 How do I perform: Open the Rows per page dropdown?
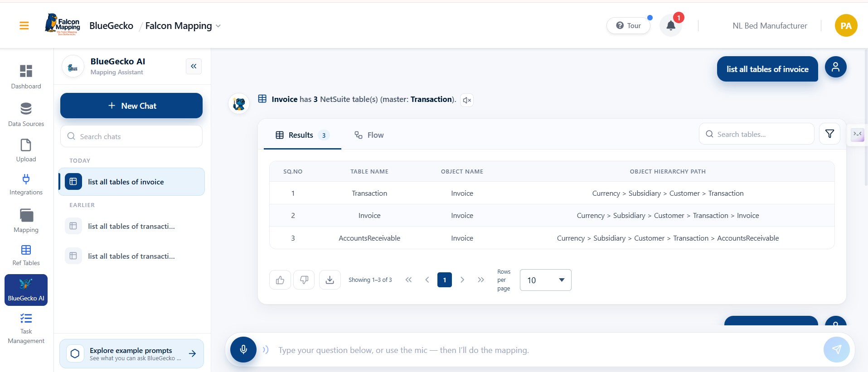coord(545,280)
